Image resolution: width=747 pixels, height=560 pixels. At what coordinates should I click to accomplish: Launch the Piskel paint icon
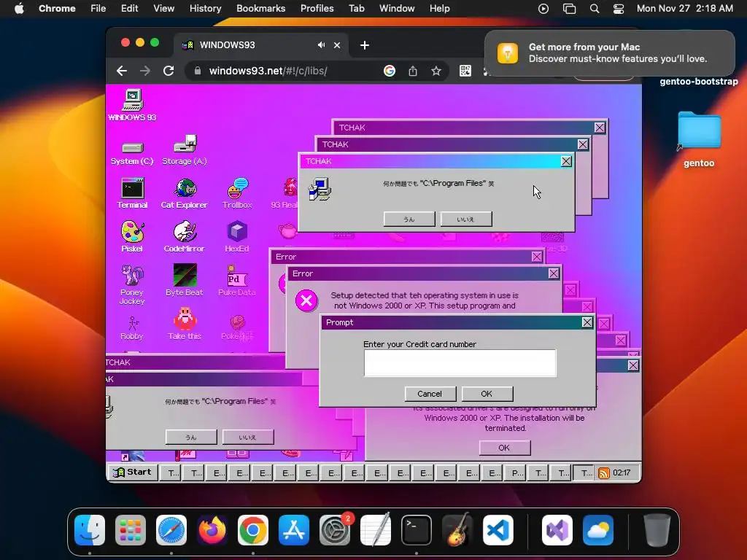pos(132,237)
